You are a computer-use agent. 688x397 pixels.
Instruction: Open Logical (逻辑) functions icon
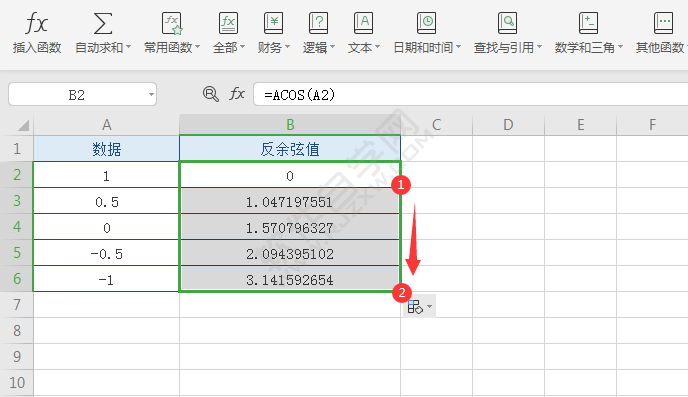(x=319, y=24)
